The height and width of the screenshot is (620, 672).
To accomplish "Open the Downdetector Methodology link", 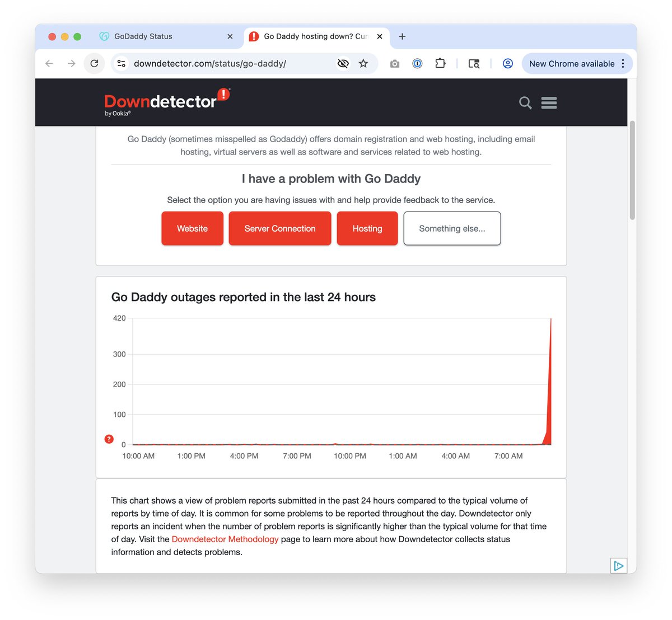I will [225, 539].
